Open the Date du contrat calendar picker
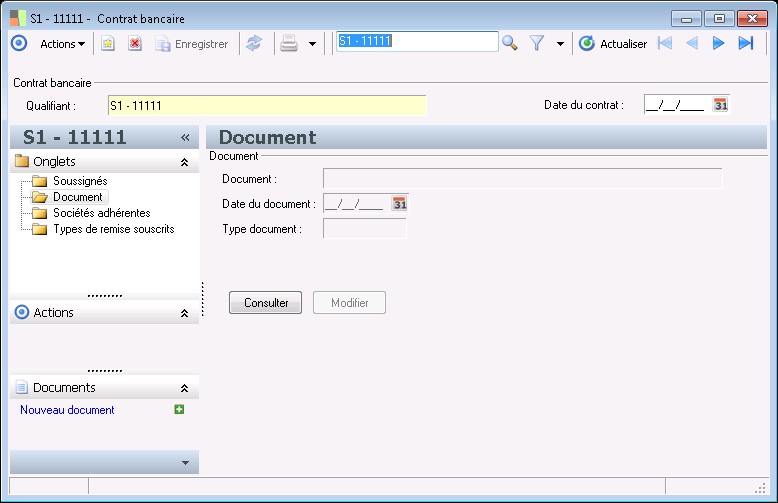Screen dimensions: 778x503 [x=720, y=105]
